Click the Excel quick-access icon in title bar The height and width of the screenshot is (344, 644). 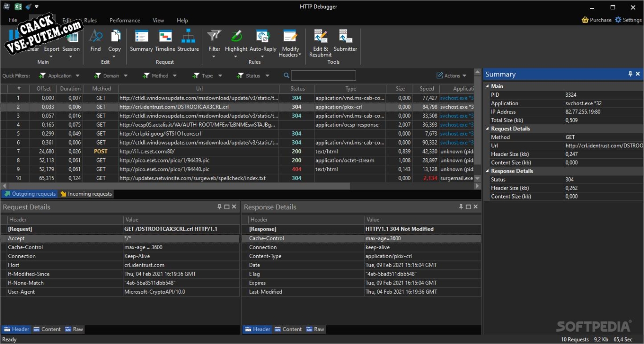18,7
